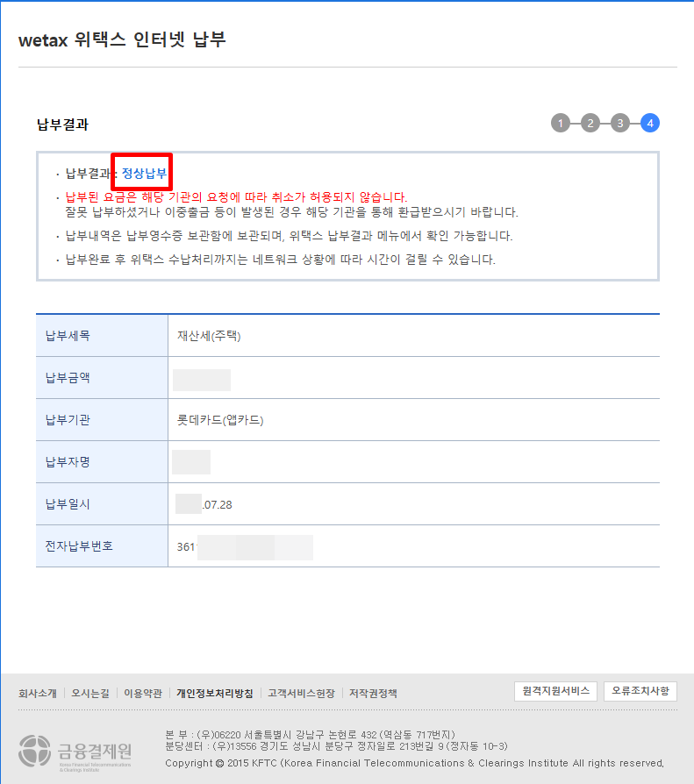This screenshot has width=694, height=784.
Task: Click the wetax 위택스 인터넷 납부 title
Action: pyautogui.click(x=122, y=39)
